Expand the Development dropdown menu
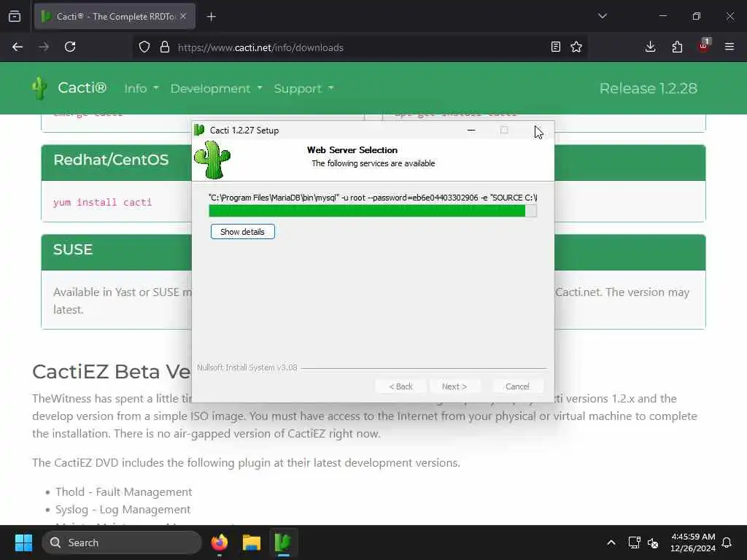Viewport: 747px width, 560px height. (x=216, y=88)
